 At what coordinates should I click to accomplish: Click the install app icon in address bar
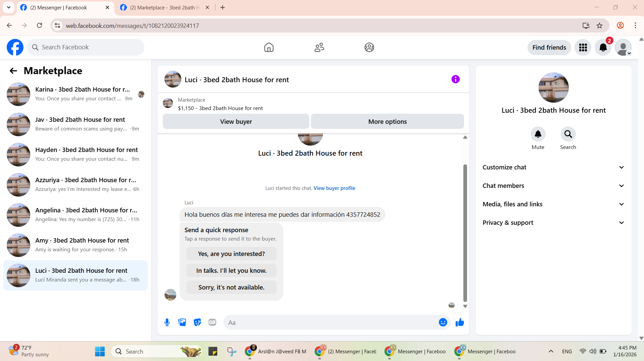pyautogui.click(x=586, y=25)
